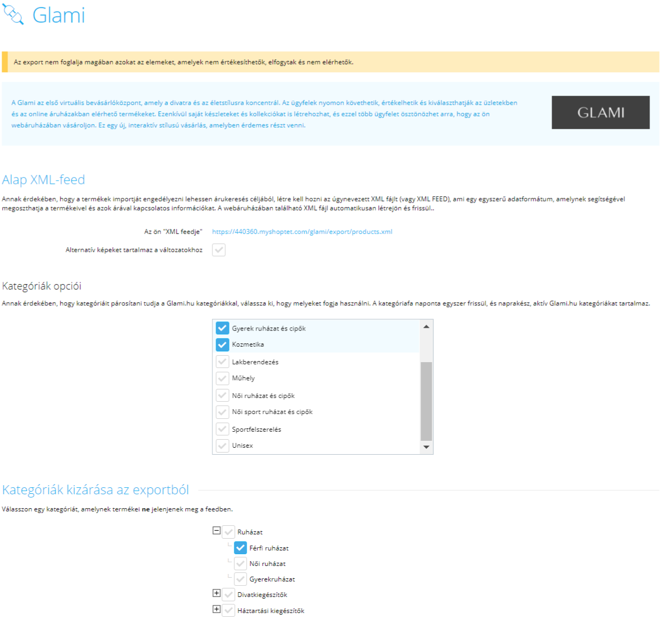Select the Férfi ruházat tree label

click(x=269, y=548)
